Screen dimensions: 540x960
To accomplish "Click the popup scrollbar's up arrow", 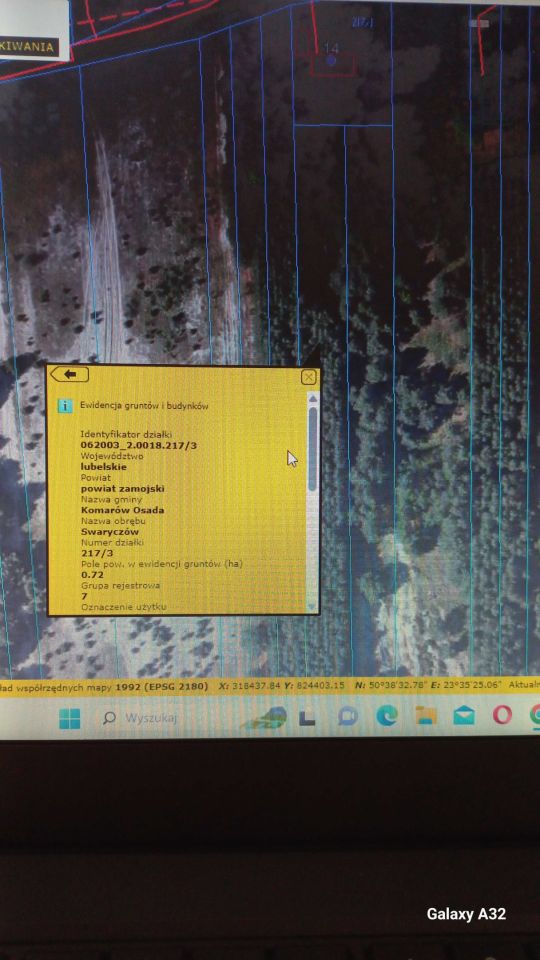I will click(313, 399).
